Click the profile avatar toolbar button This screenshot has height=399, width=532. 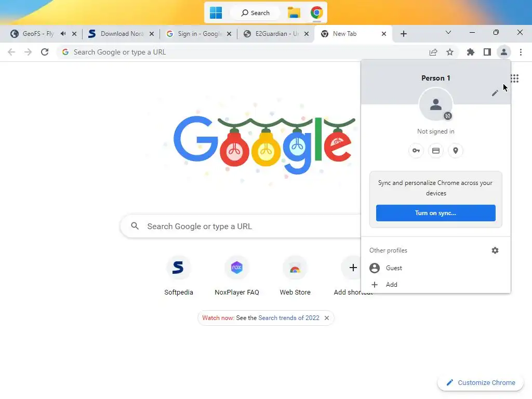(504, 52)
